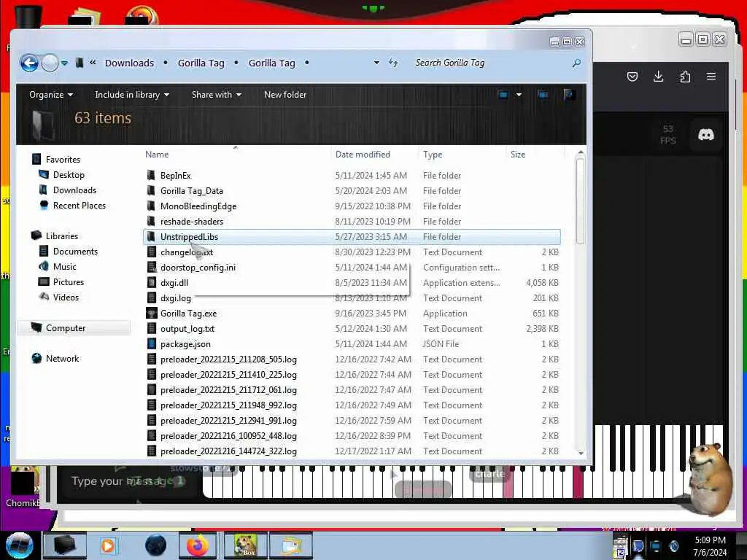The width and height of the screenshot is (747, 560).
Task: Click the Firefox taskbar icon
Action: pos(198,545)
